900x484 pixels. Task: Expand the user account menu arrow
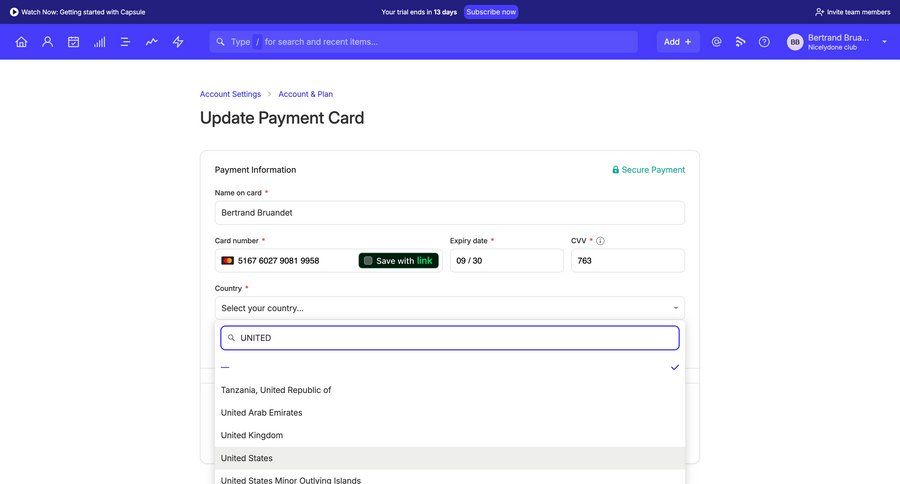[x=884, y=42]
